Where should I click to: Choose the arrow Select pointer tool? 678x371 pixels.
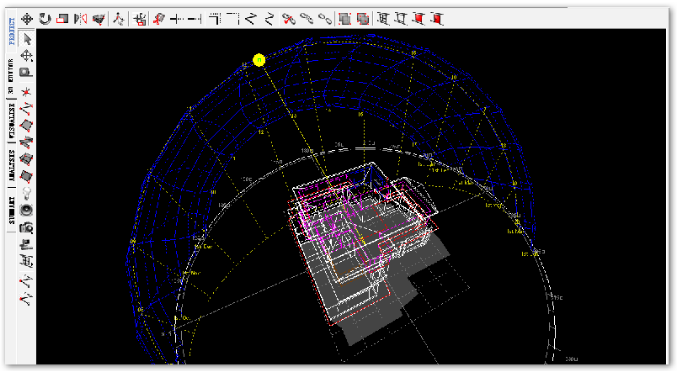(27, 39)
